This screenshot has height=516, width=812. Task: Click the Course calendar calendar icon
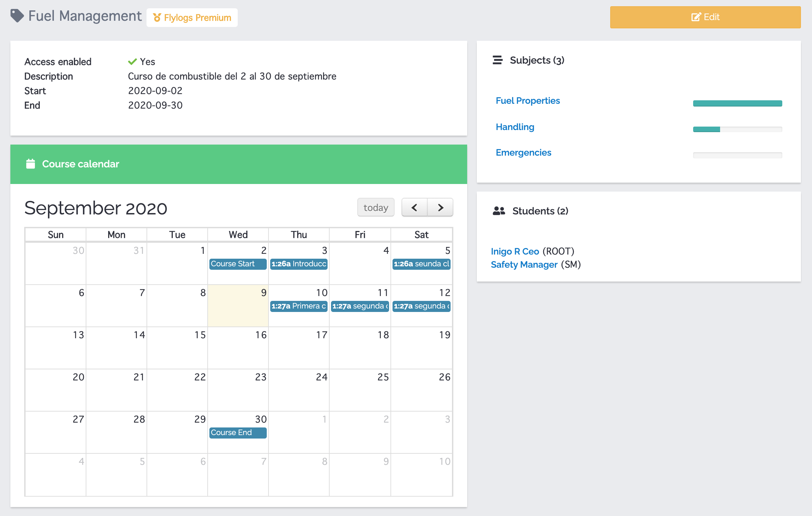pyautogui.click(x=30, y=164)
